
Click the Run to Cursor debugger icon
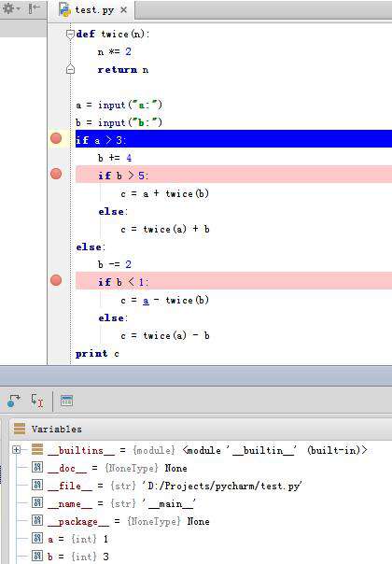(x=36, y=401)
